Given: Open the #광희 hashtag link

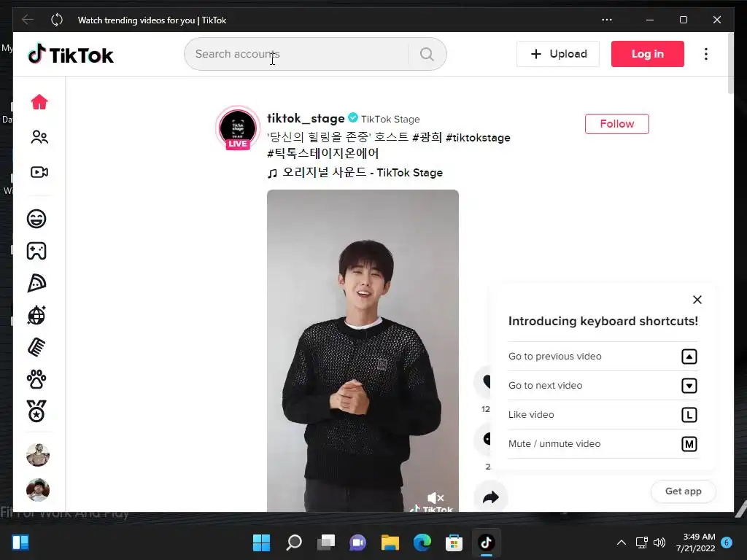Looking at the screenshot, I should [x=427, y=137].
